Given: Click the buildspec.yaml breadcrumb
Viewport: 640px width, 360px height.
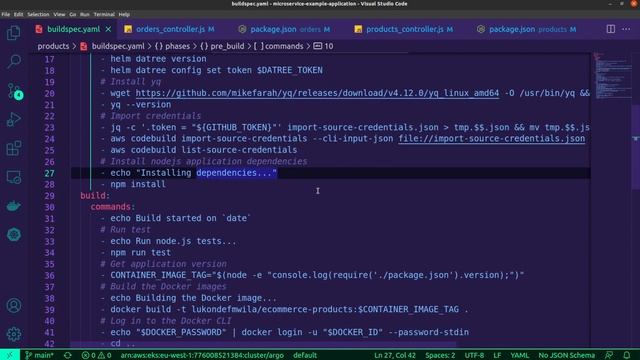Looking at the screenshot, I should point(113,46).
